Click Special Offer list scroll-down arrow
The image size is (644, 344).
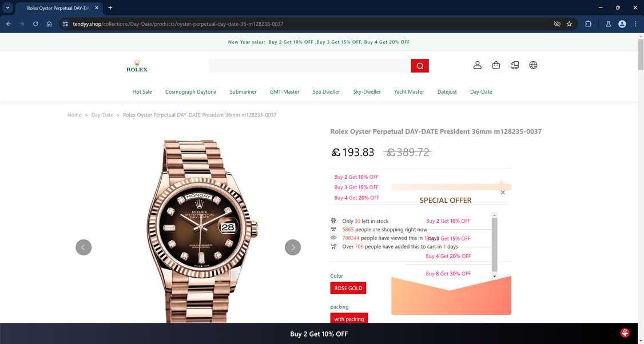(495, 276)
